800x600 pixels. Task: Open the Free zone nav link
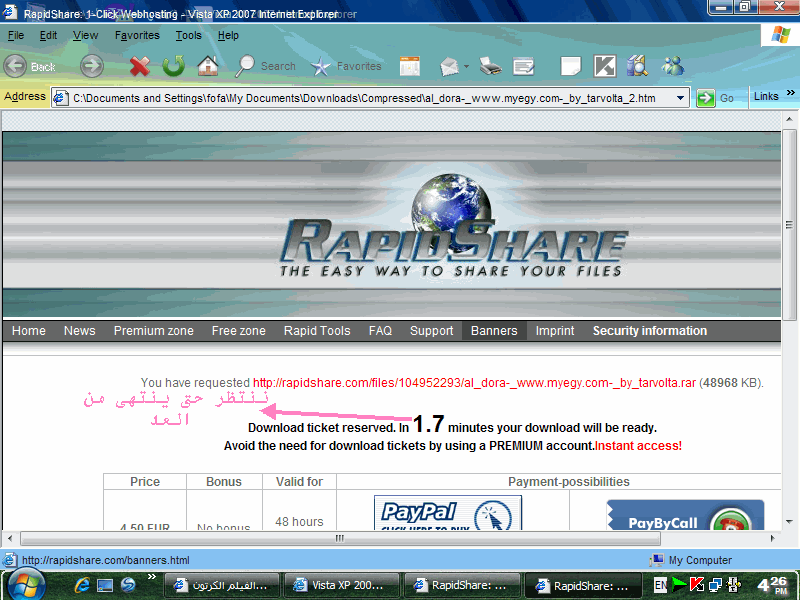[x=239, y=331]
